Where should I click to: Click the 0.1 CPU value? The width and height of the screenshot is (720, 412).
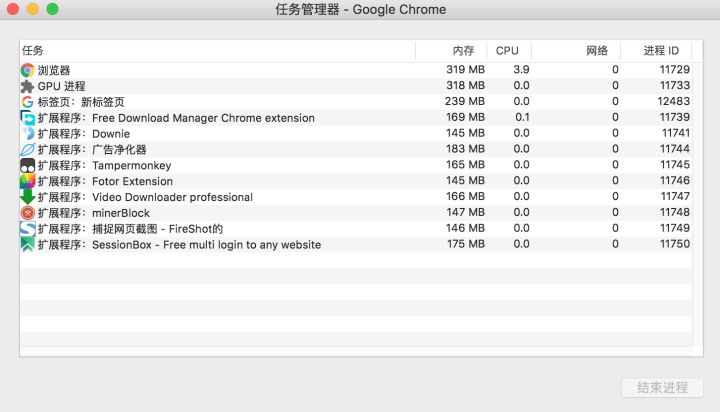click(x=522, y=117)
